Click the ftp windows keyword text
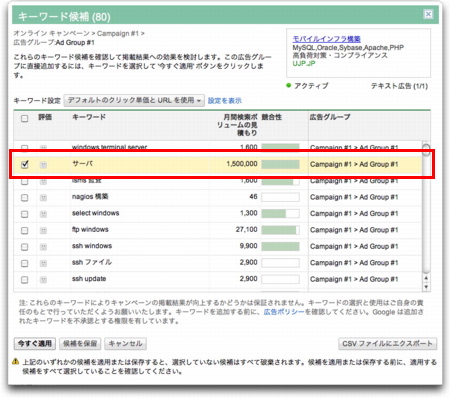450x398 pixels. (x=90, y=229)
